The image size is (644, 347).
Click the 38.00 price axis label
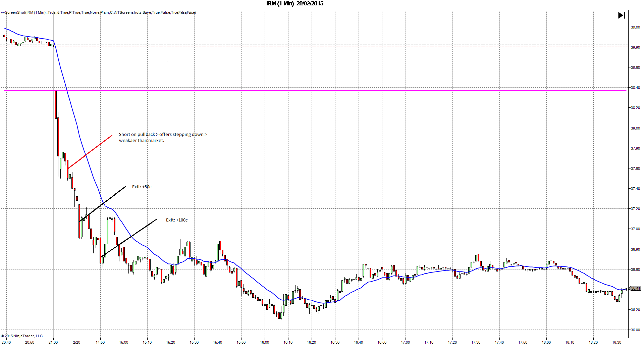coord(635,128)
